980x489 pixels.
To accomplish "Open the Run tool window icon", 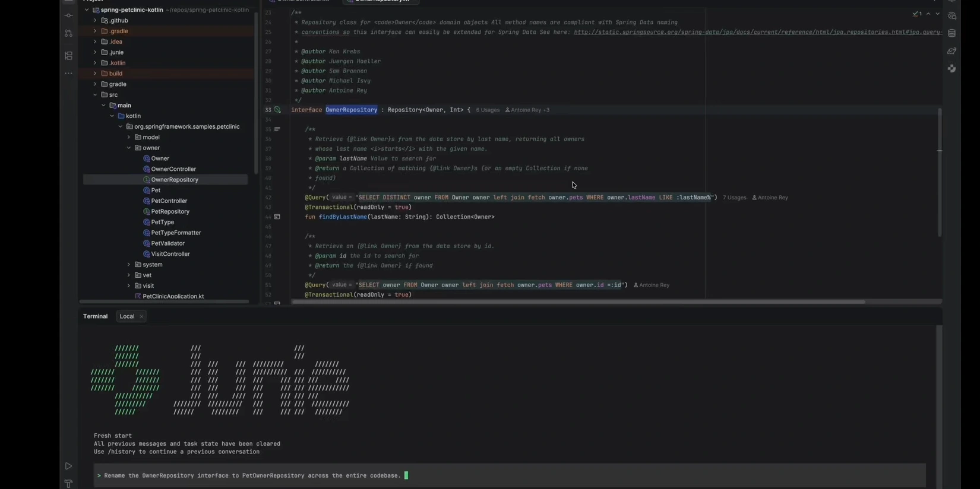I will coord(68,466).
